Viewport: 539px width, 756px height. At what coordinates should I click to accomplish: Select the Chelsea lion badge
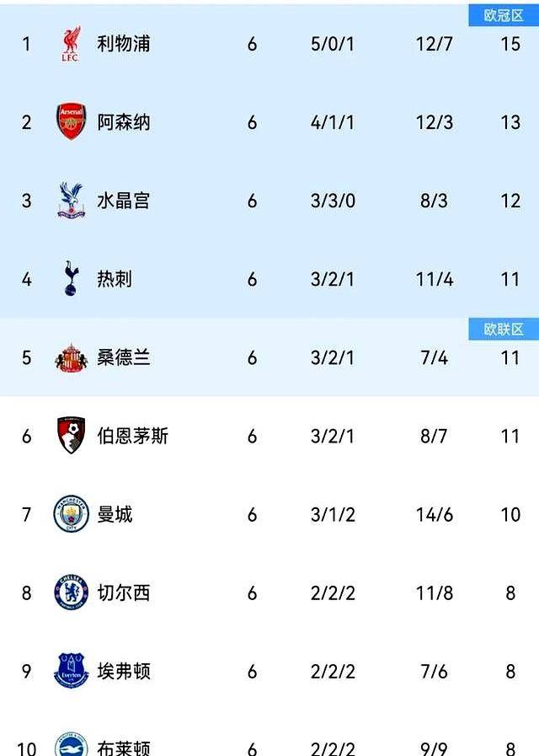click(71, 592)
